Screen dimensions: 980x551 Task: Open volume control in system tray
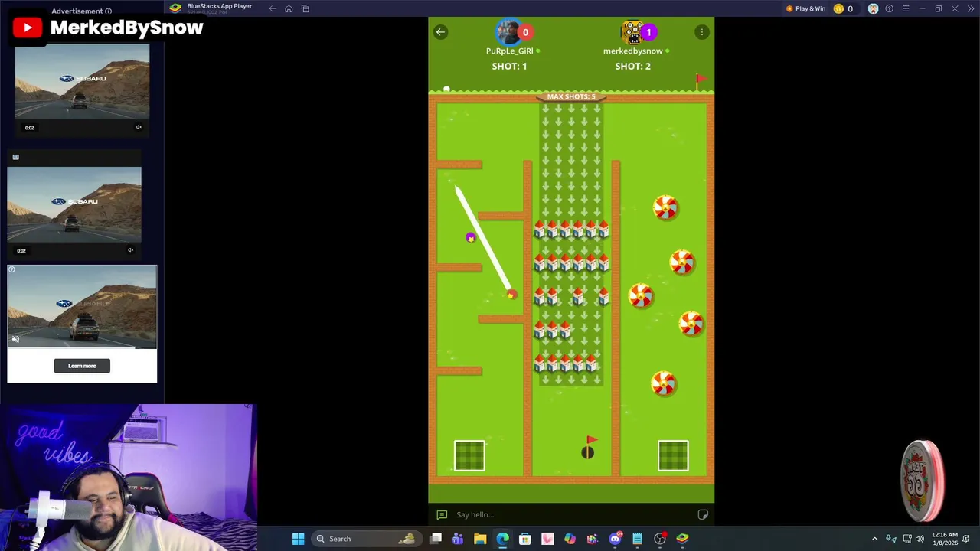click(920, 539)
